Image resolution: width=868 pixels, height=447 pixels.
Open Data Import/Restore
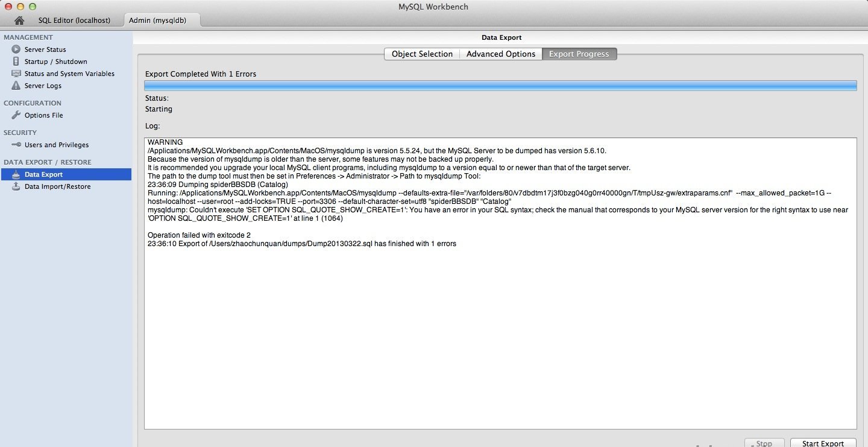tap(57, 186)
